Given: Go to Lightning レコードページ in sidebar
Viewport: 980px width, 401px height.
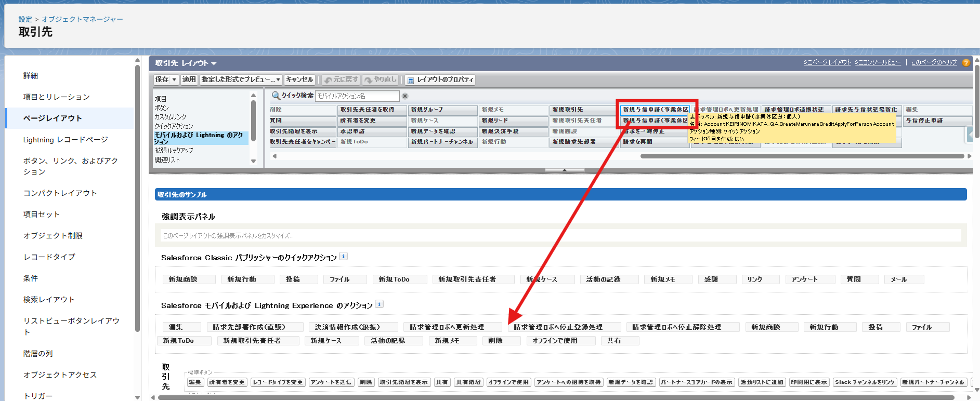Looking at the screenshot, I should pyautogui.click(x=66, y=140).
